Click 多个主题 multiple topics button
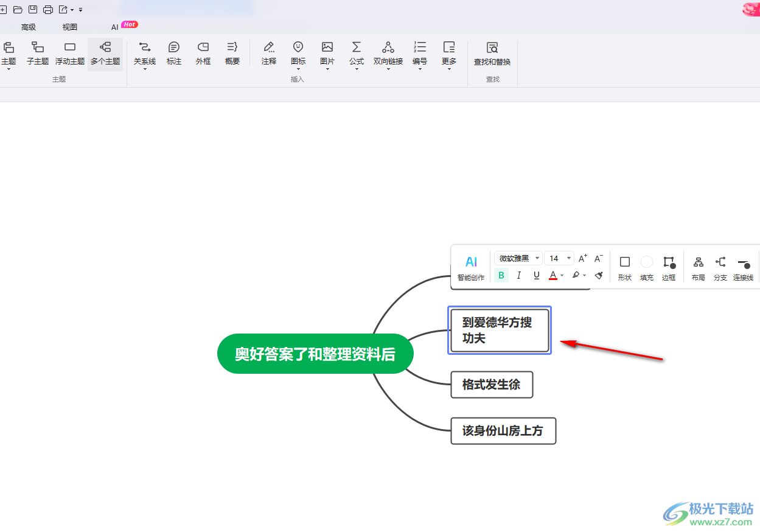Viewport: 760px width, 532px height. click(105, 54)
